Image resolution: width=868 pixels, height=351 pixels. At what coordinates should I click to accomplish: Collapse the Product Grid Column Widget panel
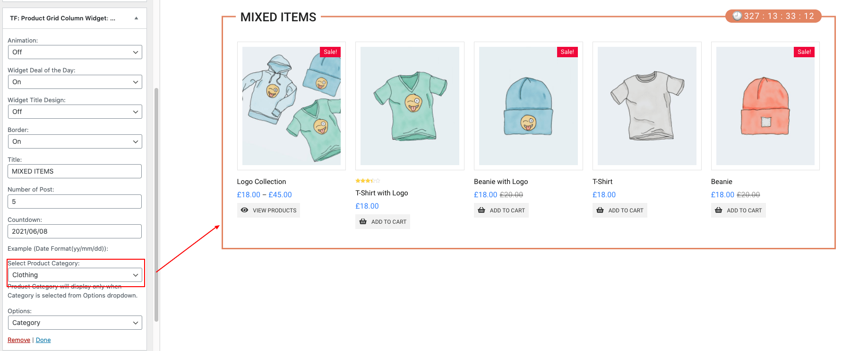(136, 18)
